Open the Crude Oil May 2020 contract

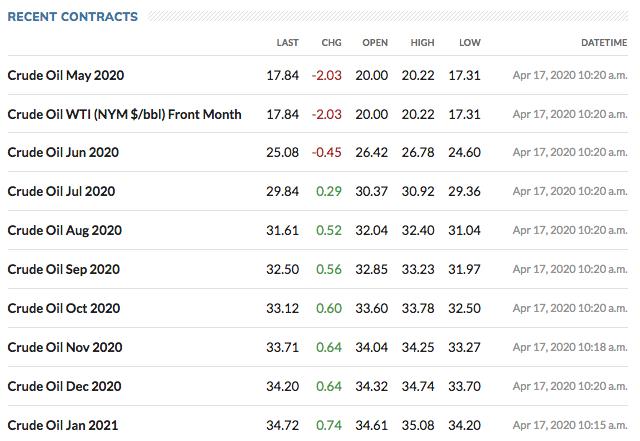66,76
